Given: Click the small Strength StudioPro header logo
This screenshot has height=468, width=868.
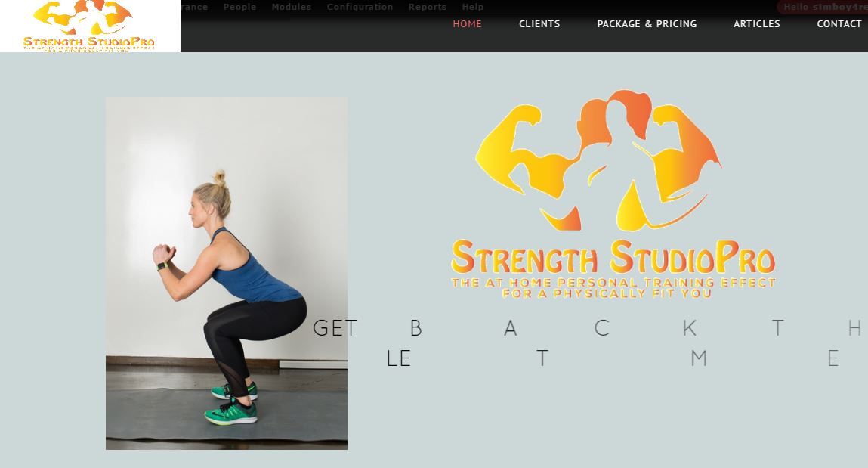Looking at the screenshot, I should (x=90, y=26).
